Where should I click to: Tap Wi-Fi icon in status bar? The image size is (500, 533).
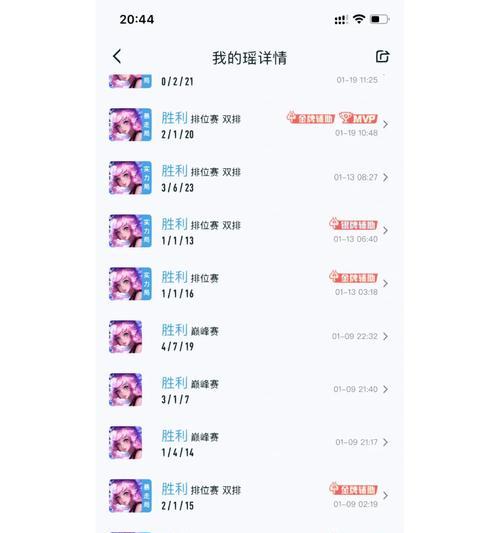tap(359, 19)
